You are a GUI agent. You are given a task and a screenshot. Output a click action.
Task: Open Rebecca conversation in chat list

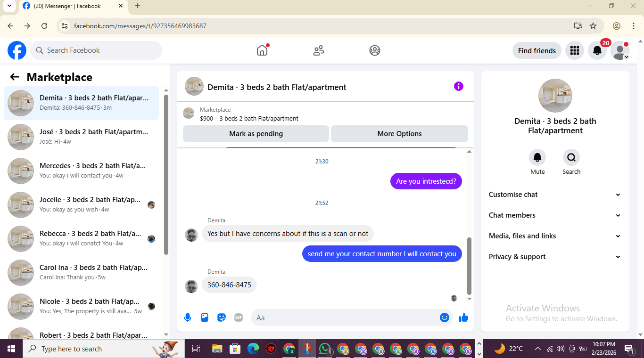pos(81,239)
